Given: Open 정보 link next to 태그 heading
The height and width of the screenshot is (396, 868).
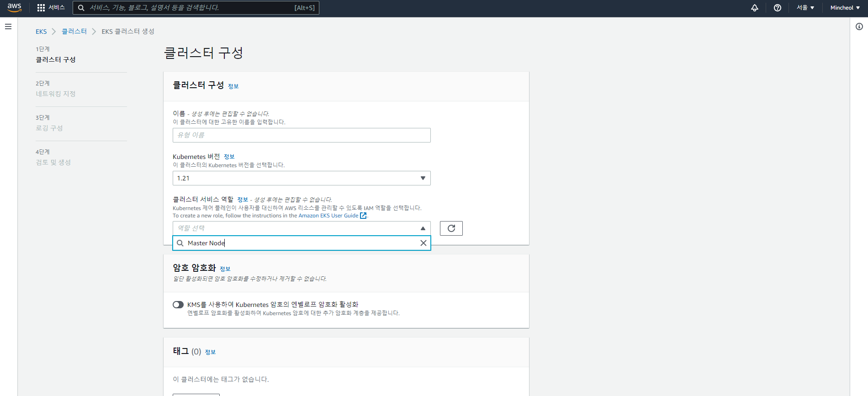Looking at the screenshot, I should tap(210, 352).
